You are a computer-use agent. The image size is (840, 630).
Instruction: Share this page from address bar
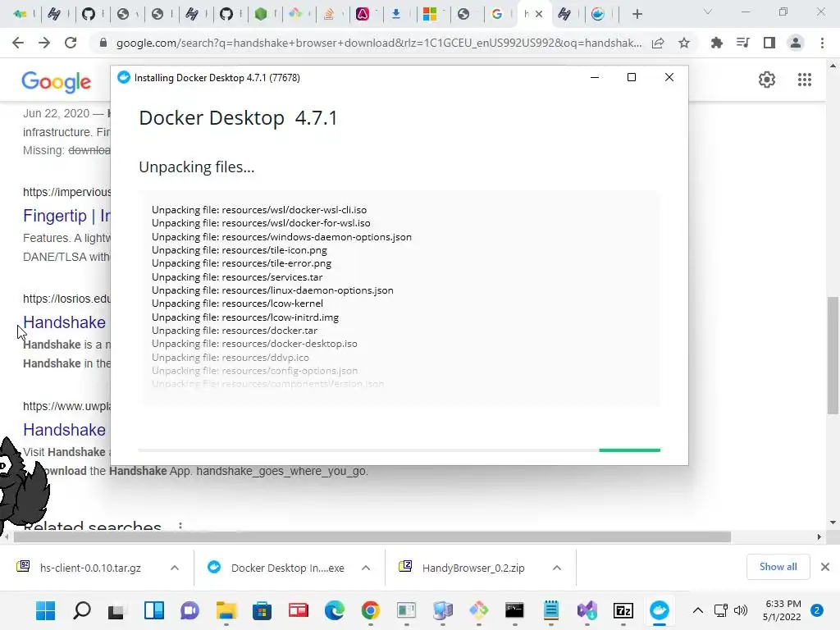[x=658, y=43]
